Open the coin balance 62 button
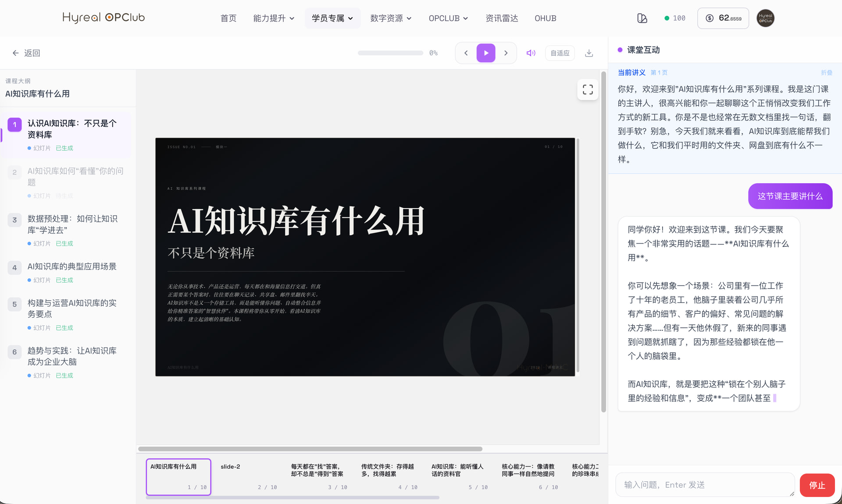The height and width of the screenshot is (504, 842). [x=723, y=18]
